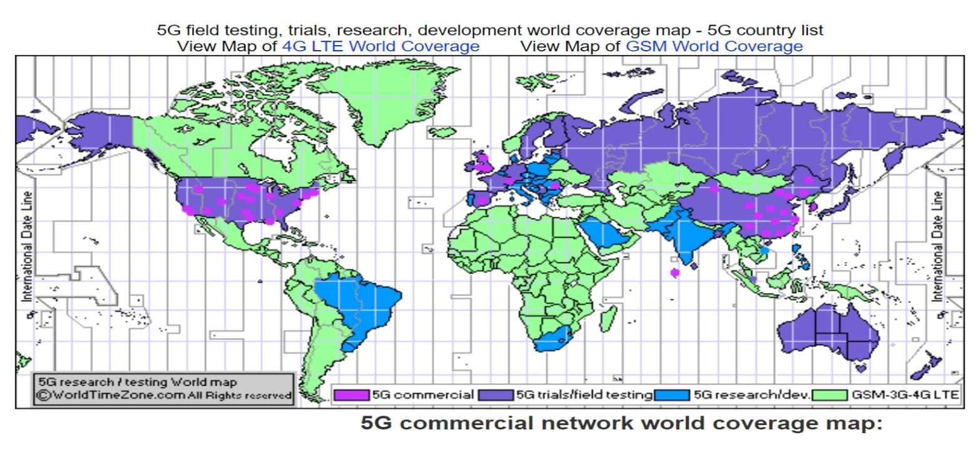Click the blue 5G research/dev. legend swatch
The image size is (980, 462).
coord(674,395)
